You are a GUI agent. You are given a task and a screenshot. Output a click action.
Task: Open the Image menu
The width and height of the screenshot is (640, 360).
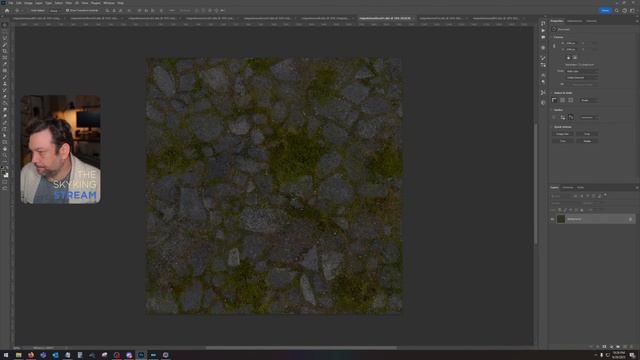28,3
